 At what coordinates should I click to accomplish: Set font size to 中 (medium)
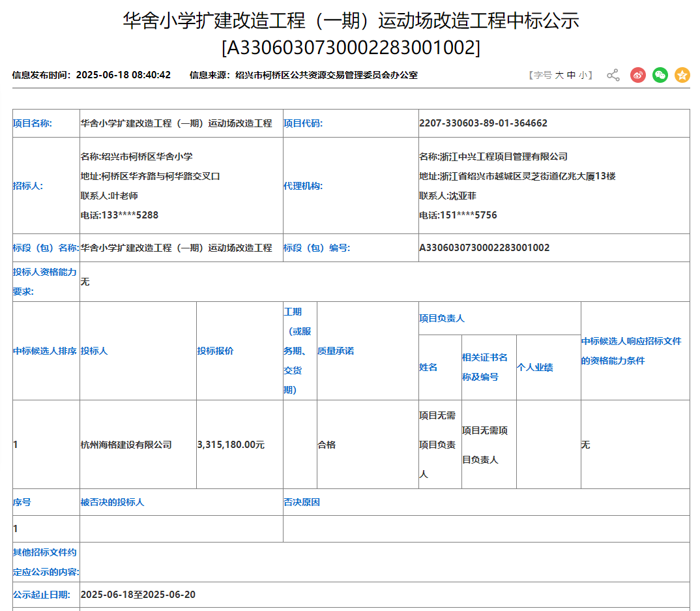click(570, 75)
